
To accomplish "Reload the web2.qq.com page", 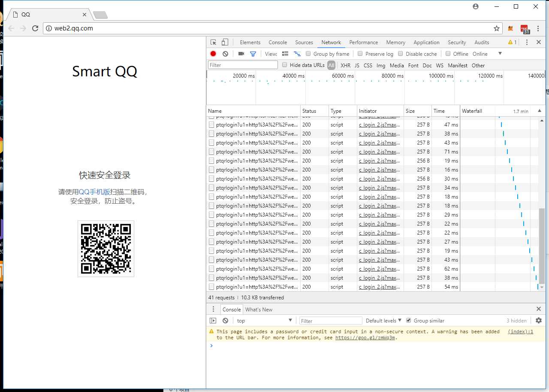I will 36,28.
